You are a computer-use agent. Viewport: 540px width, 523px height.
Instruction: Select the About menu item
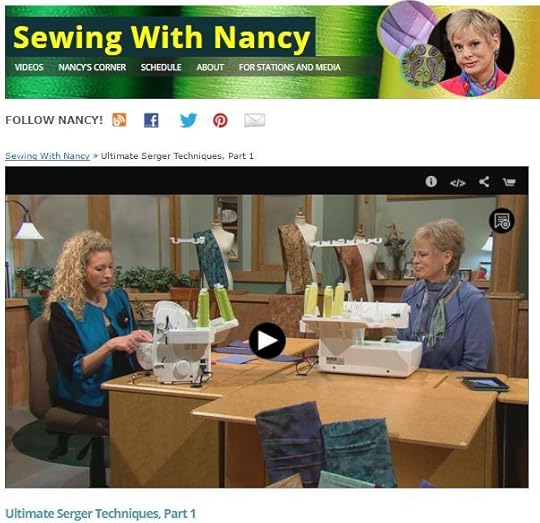[x=210, y=67]
